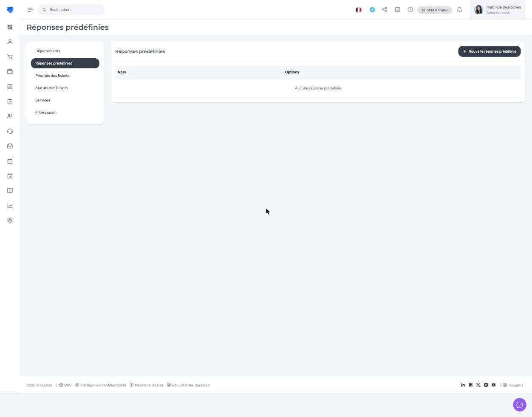Screen dimensions: 532x417
Task: Click the Rechercher search field
Action: pyautogui.click(x=71, y=10)
